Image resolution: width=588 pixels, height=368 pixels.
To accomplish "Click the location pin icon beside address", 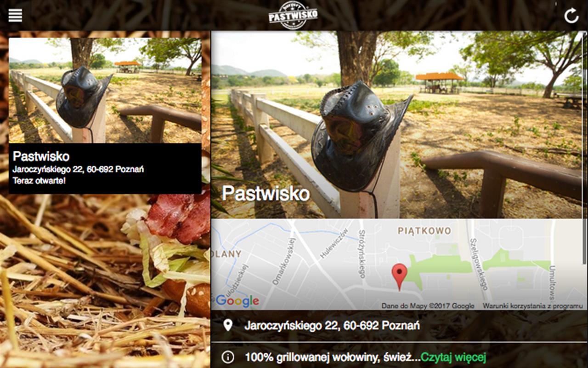I will [227, 326].
